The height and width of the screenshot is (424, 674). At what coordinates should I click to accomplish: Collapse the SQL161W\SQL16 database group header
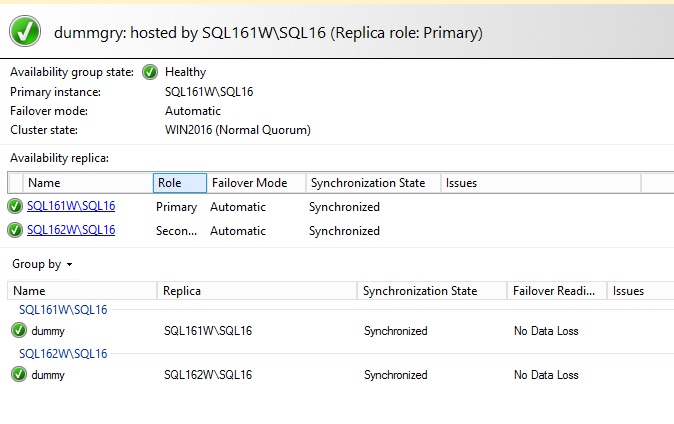(63, 310)
